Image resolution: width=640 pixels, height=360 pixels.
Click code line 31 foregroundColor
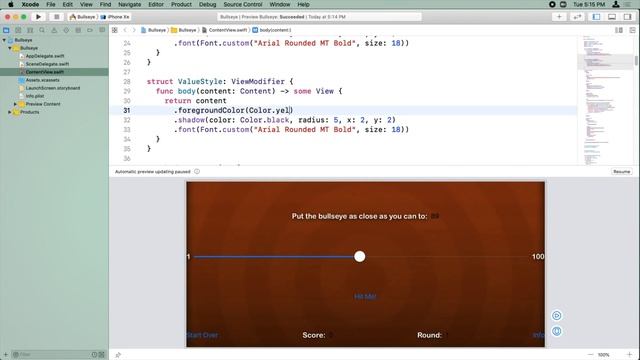click(x=233, y=111)
